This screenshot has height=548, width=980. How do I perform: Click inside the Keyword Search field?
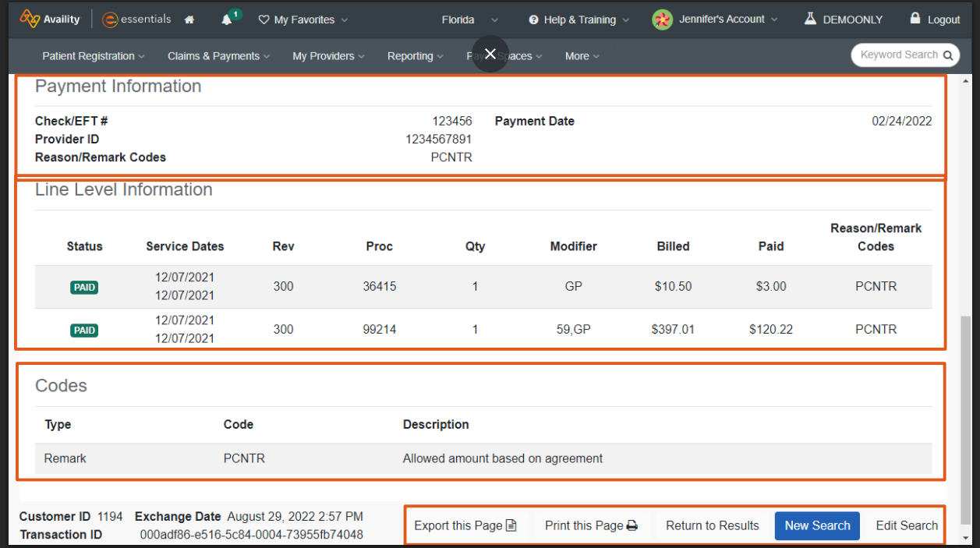(x=897, y=55)
